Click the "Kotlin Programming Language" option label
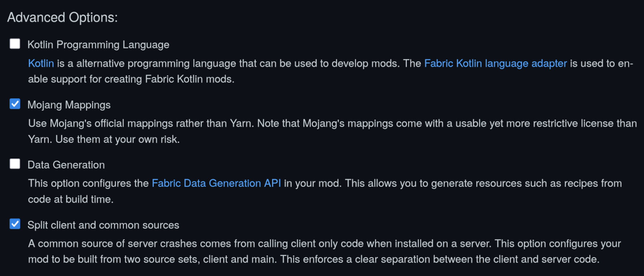This screenshot has height=276, width=644. pyautogui.click(x=98, y=45)
